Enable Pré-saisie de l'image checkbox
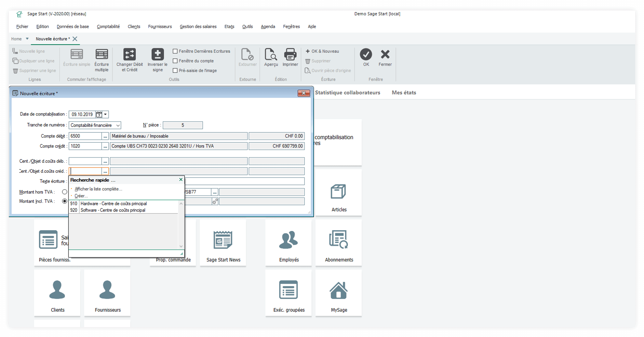The height and width of the screenshot is (337, 644). (x=175, y=70)
